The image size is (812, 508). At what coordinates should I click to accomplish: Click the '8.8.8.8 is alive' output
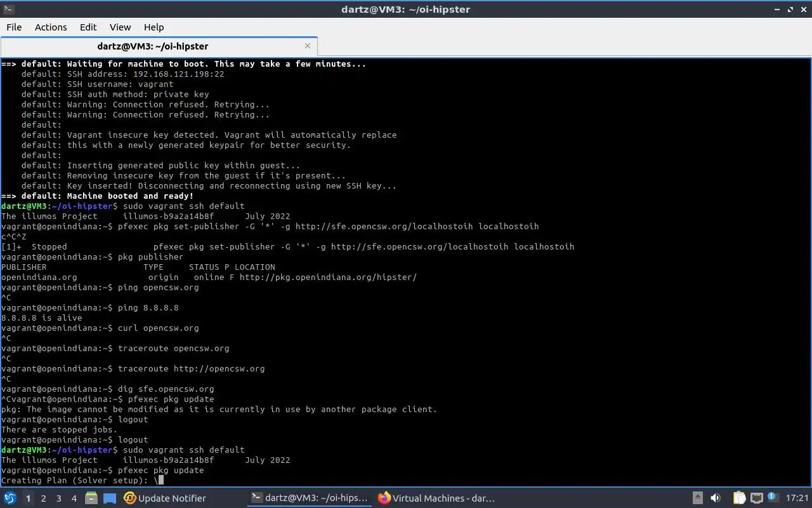coord(41,318)
